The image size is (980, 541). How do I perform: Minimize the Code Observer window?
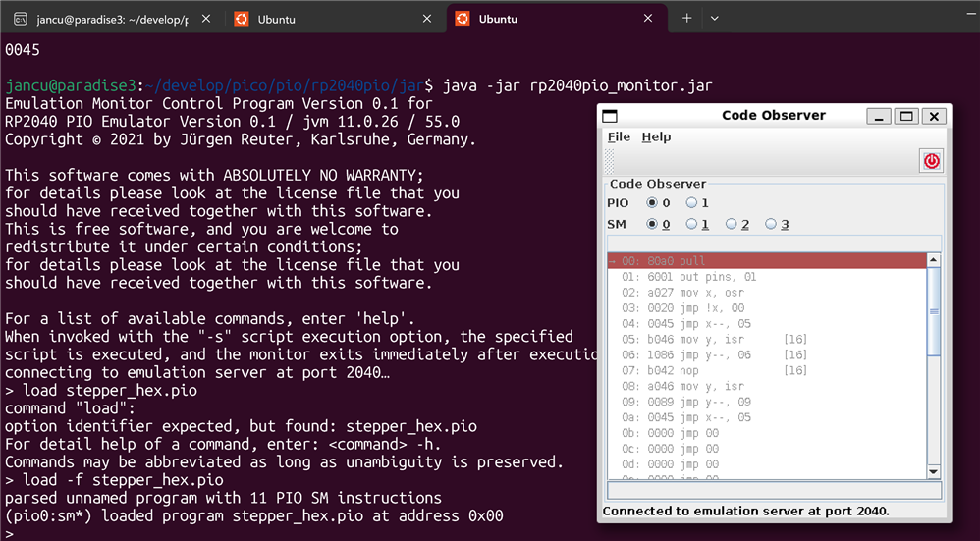pos(878,116)
